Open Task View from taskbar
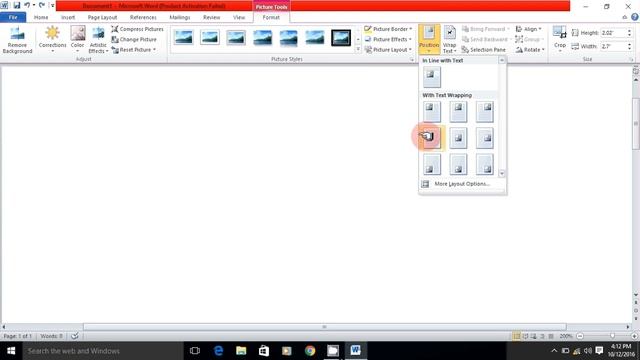The width and height of the screenshot is (640, 360). pyautogui.click(x=195, y=351)
